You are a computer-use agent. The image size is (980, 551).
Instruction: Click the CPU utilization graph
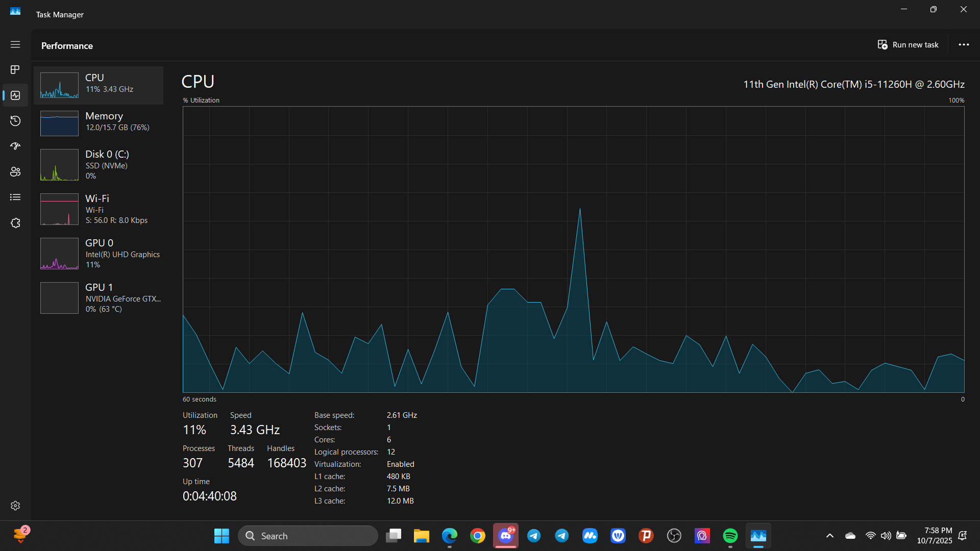pos(573,249)
